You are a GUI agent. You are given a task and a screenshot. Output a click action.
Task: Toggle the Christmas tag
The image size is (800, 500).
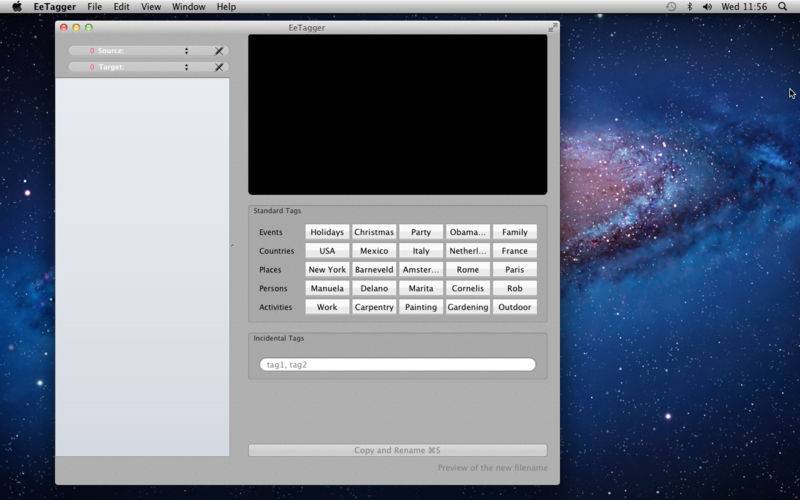pyautogui.click(x=374, y=232)
